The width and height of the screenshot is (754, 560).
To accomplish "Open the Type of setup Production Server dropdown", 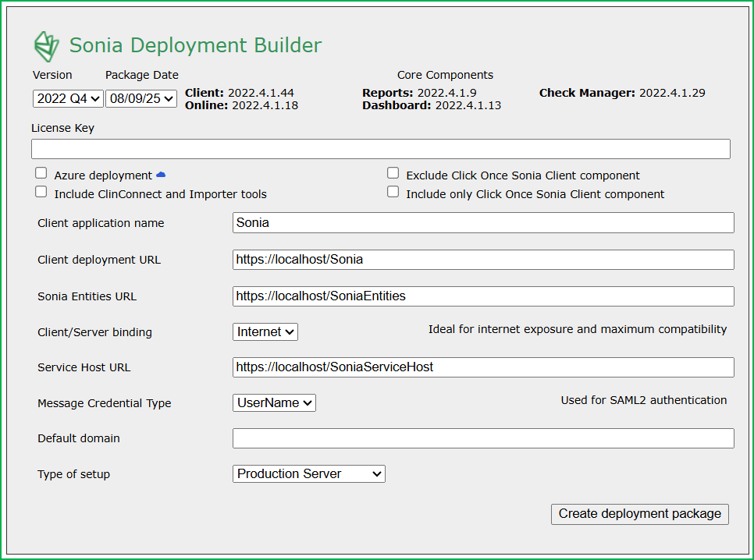I will pos(309,474).
